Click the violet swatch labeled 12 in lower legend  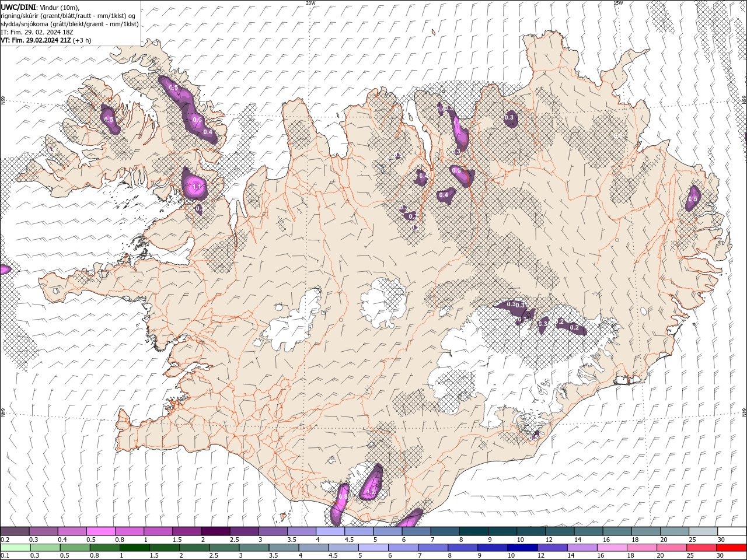coord(551,548)
